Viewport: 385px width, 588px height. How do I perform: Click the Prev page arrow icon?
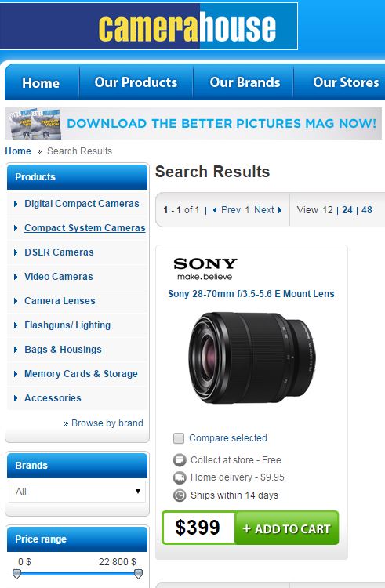(215, 210)
